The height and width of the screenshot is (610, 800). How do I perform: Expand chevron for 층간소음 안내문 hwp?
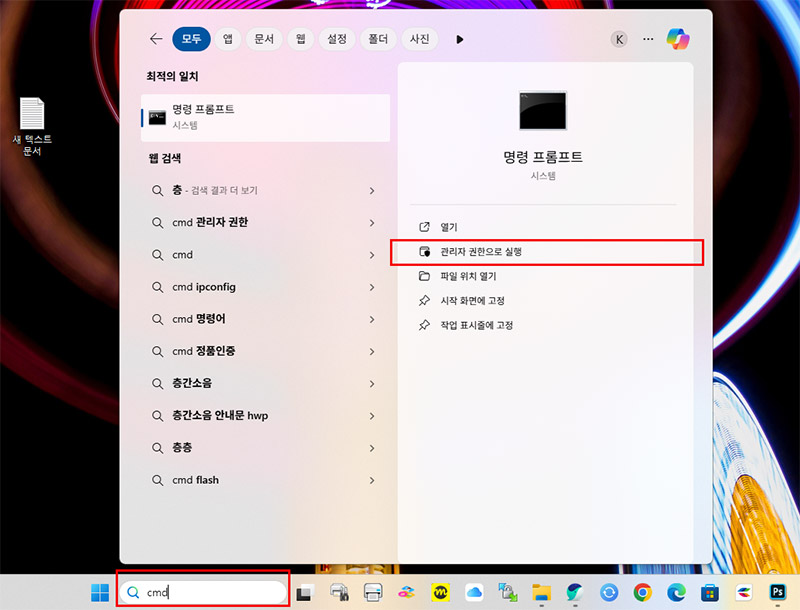click(372, 416)
